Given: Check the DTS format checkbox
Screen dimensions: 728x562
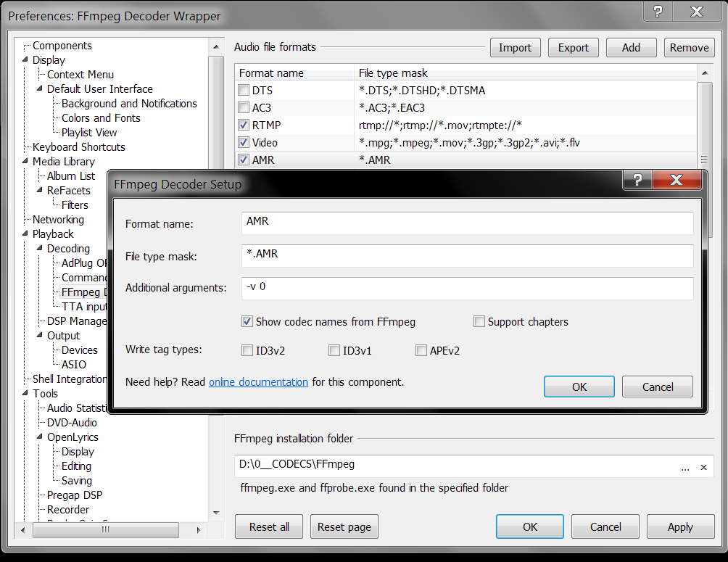Looking at the screenshot, I should tap(244, 91).
